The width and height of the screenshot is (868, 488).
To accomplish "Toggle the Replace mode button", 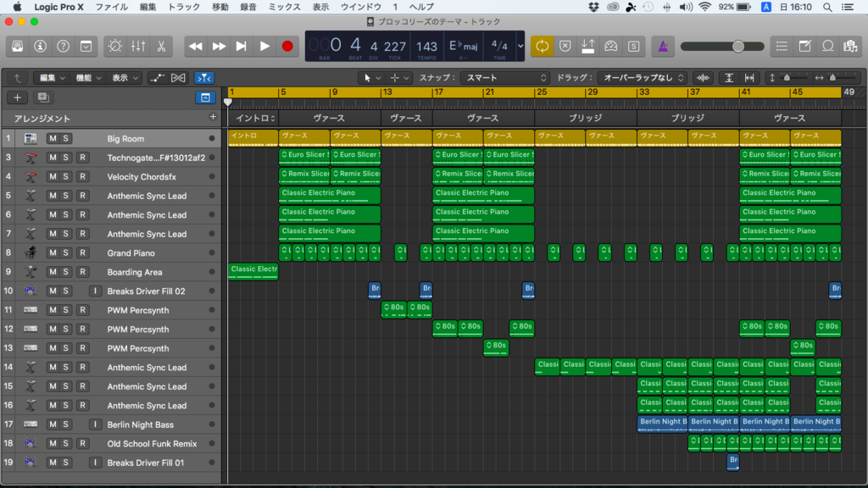I will tap(565, 47).
